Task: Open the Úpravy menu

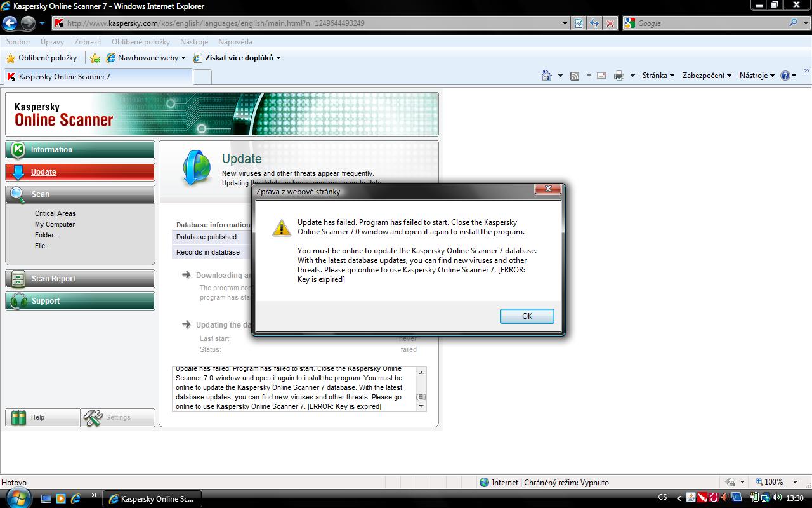Action: (52, 42)
